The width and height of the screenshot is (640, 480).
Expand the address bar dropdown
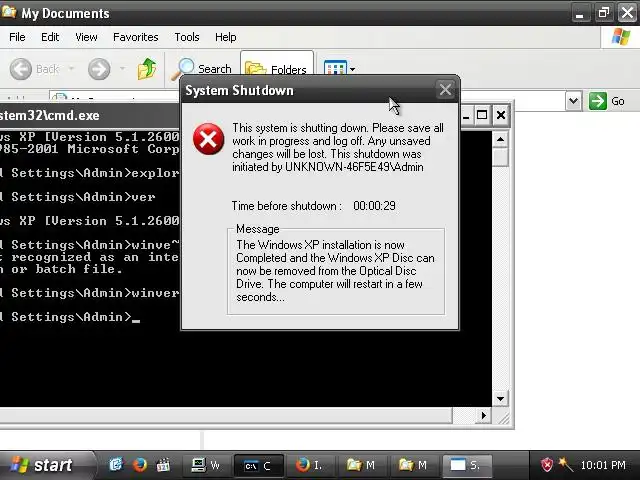[573, 101]
